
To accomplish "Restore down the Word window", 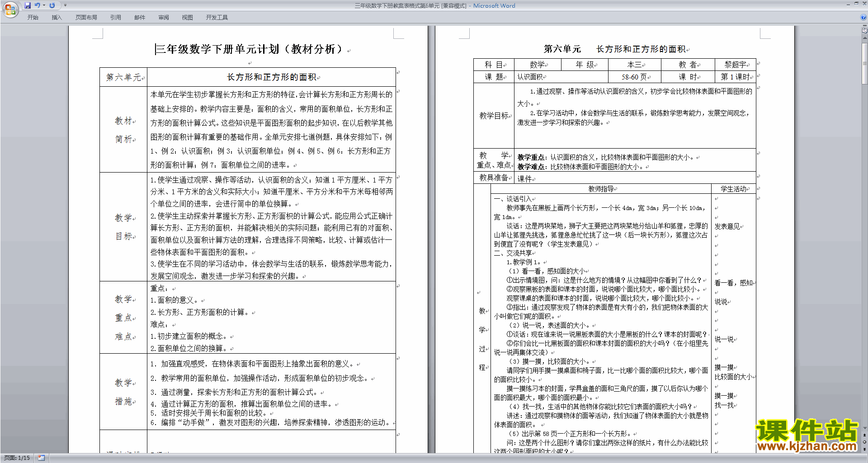I will click(856, 4).
